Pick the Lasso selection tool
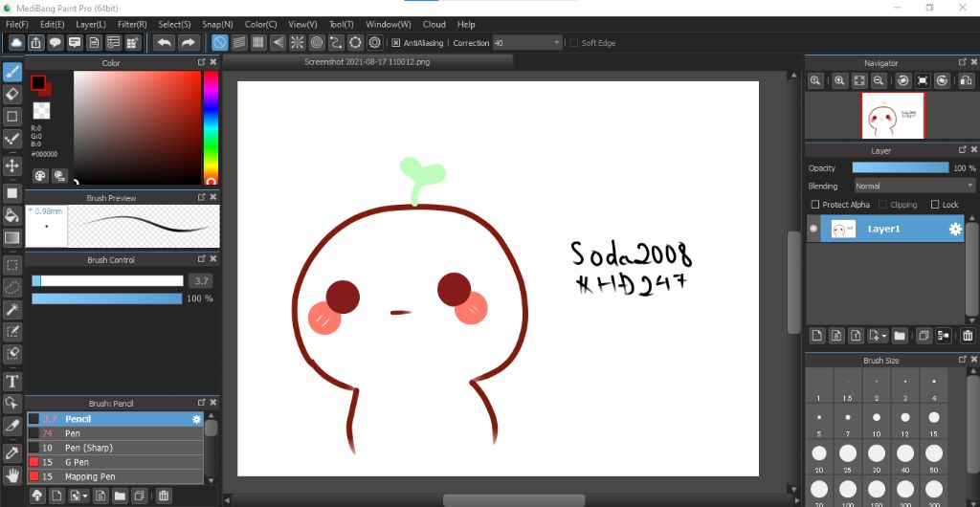This screenshot has width=980, height=507. 11,287
